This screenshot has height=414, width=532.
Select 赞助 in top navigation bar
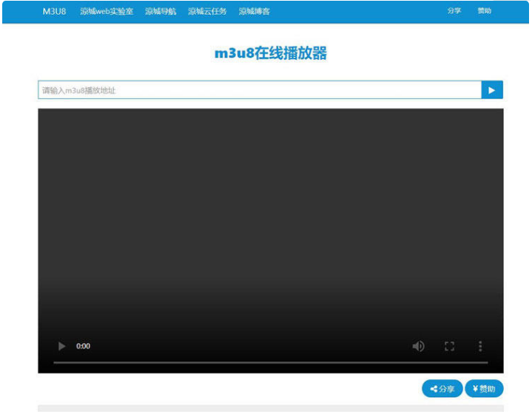[485, 11]
